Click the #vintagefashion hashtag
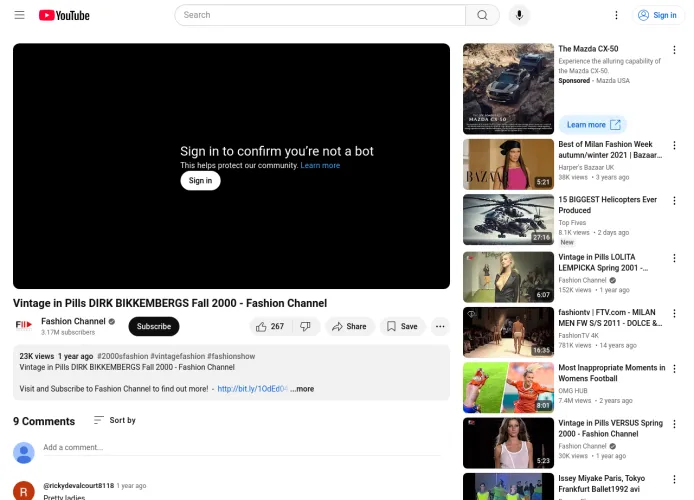 (x=177, y=356)
